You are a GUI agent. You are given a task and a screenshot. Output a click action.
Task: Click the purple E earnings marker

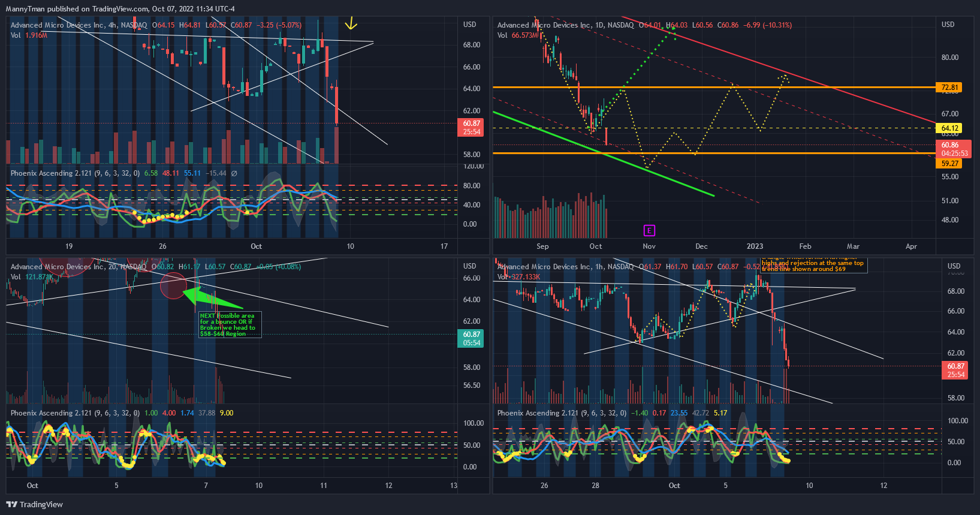649,230
